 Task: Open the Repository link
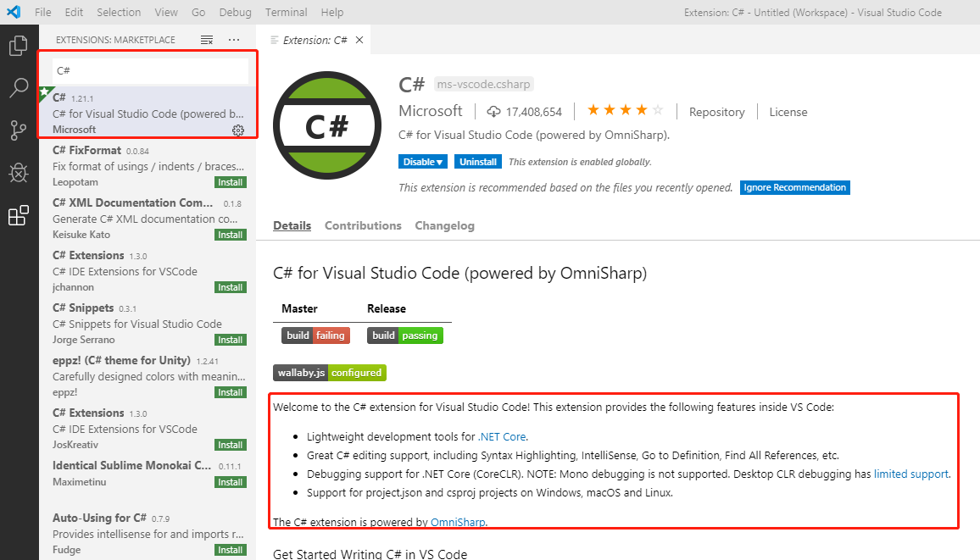(717, 112)
